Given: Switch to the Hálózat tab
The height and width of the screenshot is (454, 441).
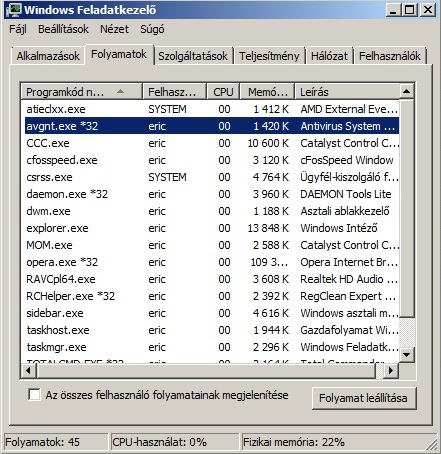Looking at the screenshot, I should tap(329, 56).
